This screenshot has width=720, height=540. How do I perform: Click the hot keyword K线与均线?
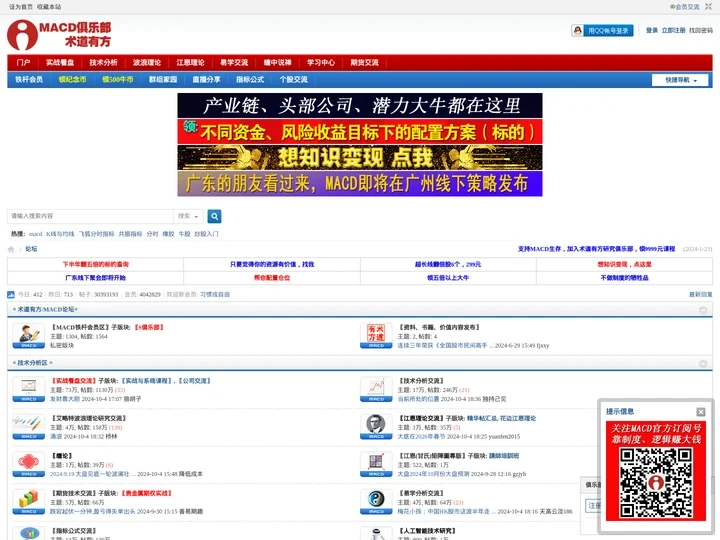tap(60, 234)
